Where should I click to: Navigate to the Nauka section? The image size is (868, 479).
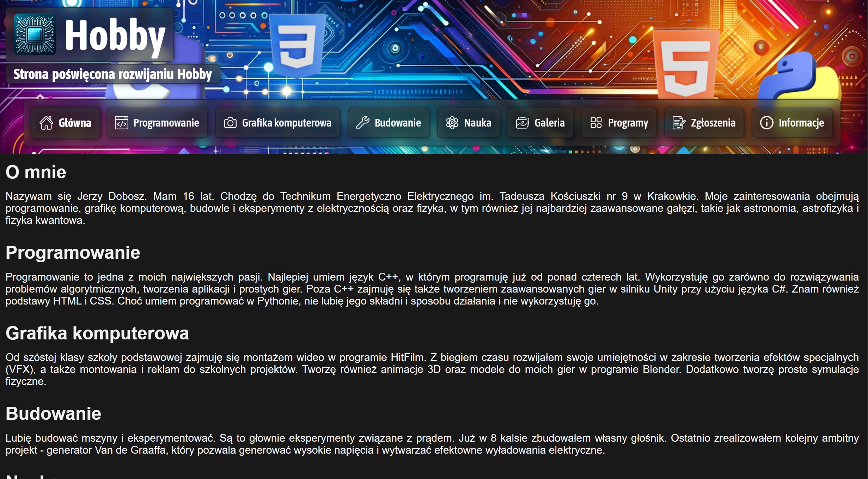tap(477, 123)
